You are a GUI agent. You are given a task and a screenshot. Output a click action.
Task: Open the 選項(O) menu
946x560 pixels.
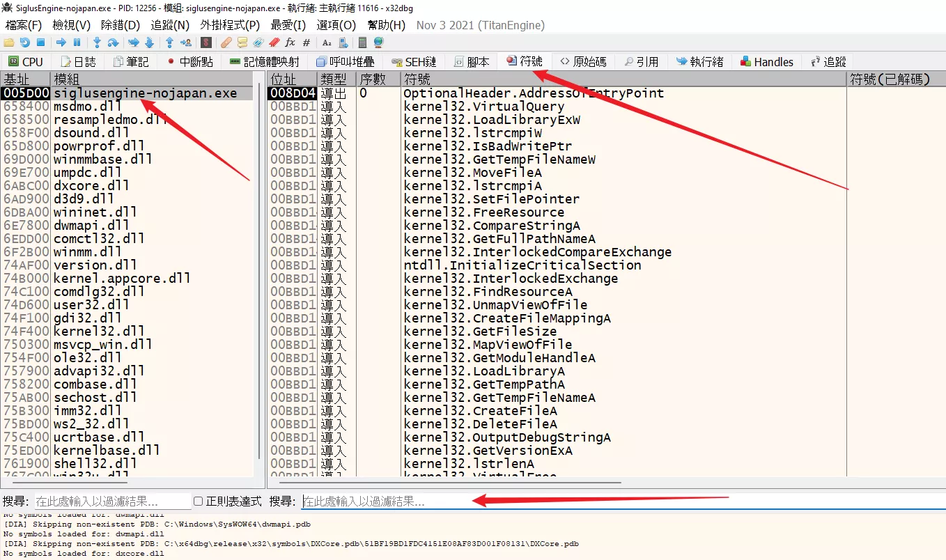click(x=336, y=25)
